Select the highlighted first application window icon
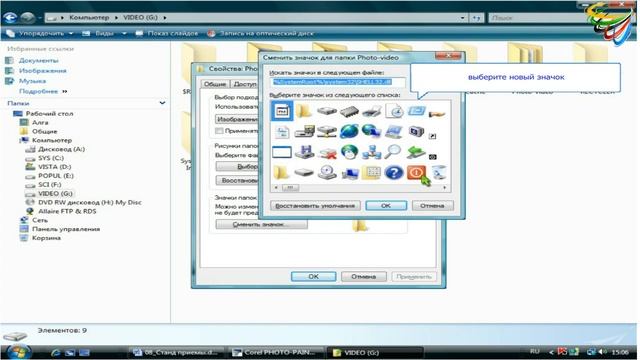The image size is (640, 360). point(282,111)
